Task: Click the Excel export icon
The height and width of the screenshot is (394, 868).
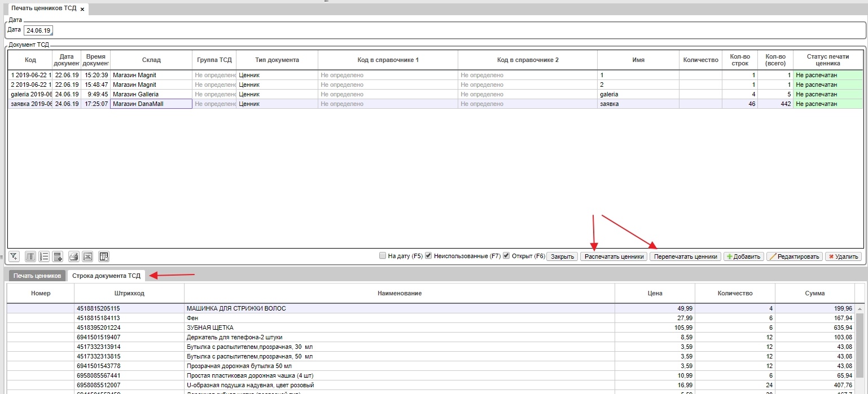Action: click(87, 256)
